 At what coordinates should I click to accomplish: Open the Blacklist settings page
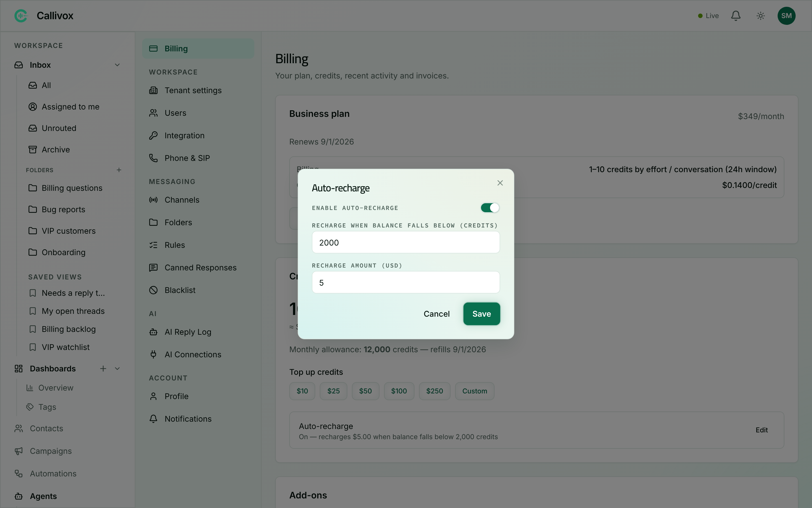(x=198, y=290)
